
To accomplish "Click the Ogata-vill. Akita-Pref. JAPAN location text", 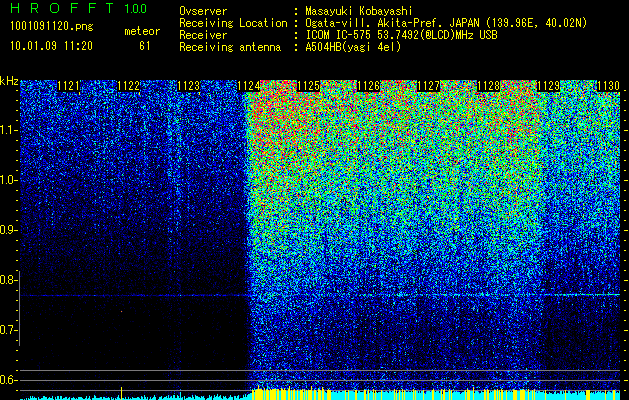I will coord(446,23).
